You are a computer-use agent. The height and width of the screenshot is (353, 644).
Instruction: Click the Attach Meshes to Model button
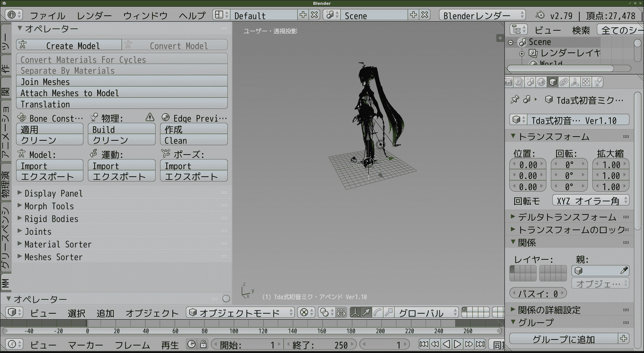point(122,93)
